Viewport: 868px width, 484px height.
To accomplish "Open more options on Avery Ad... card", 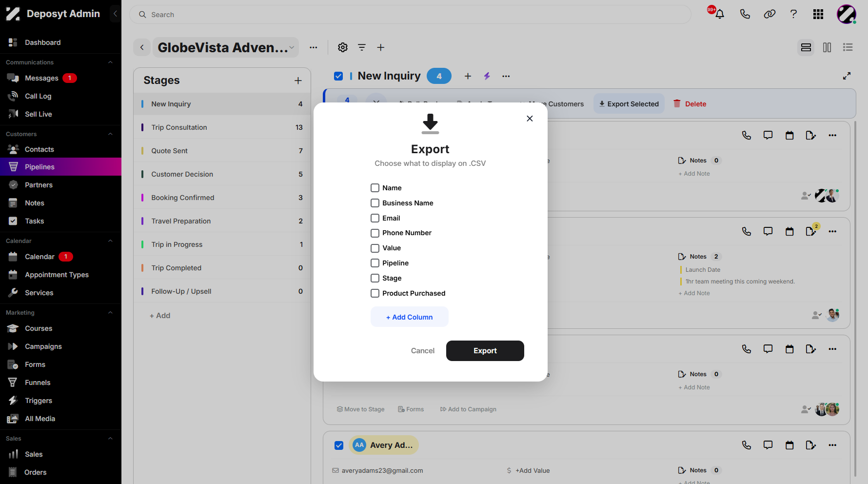I will coord(832,445).
